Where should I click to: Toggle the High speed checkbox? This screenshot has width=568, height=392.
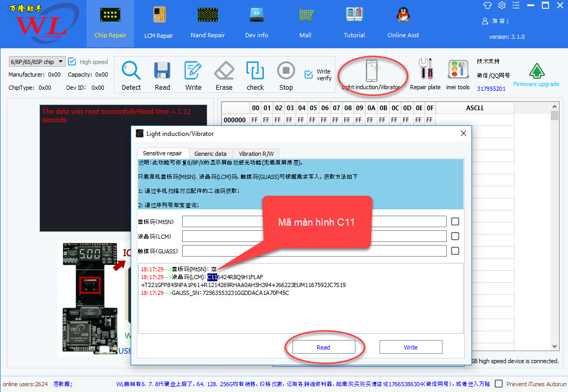coord(71,61)
